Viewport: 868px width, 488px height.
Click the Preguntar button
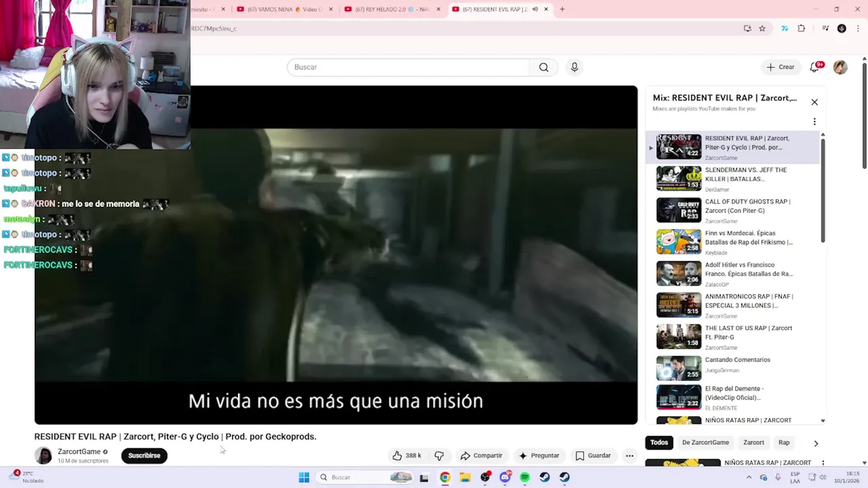click(x=539, y=455)
